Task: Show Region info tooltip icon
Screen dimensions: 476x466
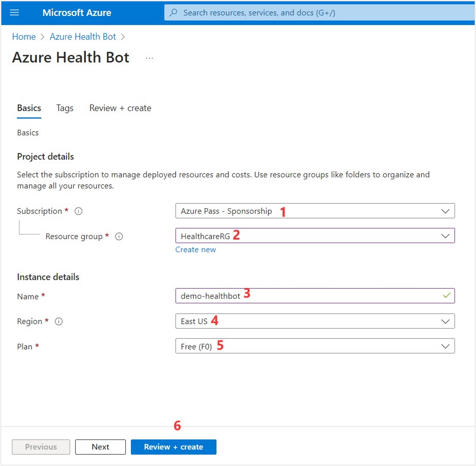Action: point(59,321)
